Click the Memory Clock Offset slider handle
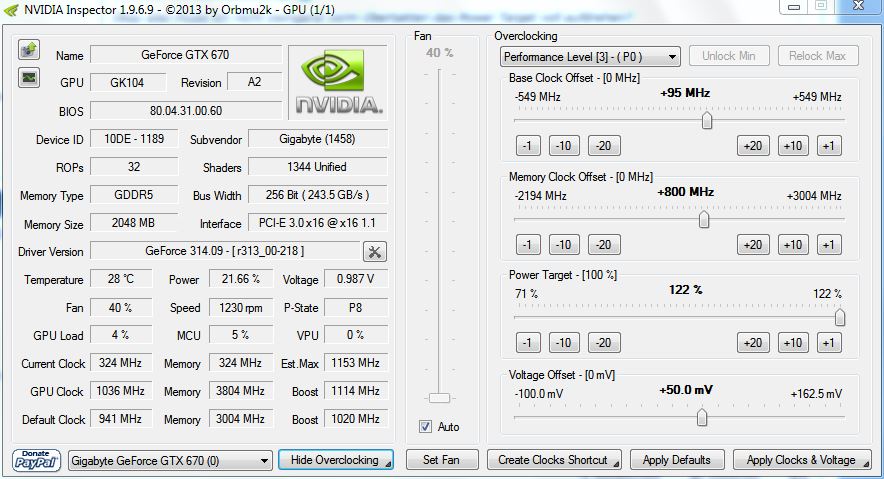Screen dimensions: 884x479 (x=704, y=219)
